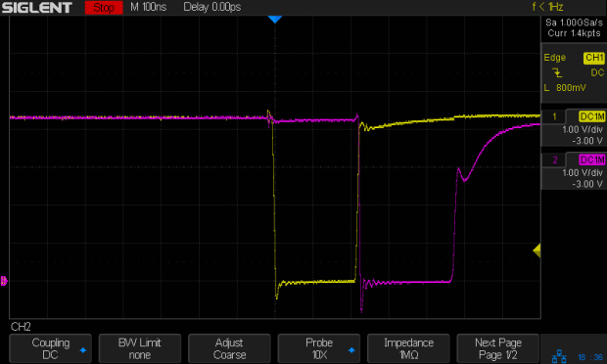The height and width of the screenshot is (364, 607).
Task: Toggle the Adjust Coarse softkey
Action: pyautogui.click(x=229, y=348)
